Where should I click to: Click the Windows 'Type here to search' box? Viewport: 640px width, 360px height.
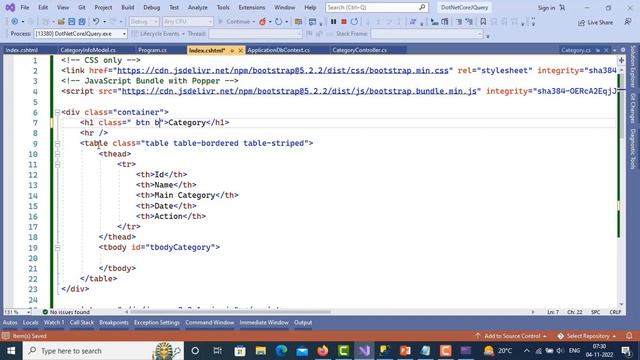pyautogui.click(x=103, y=351)
